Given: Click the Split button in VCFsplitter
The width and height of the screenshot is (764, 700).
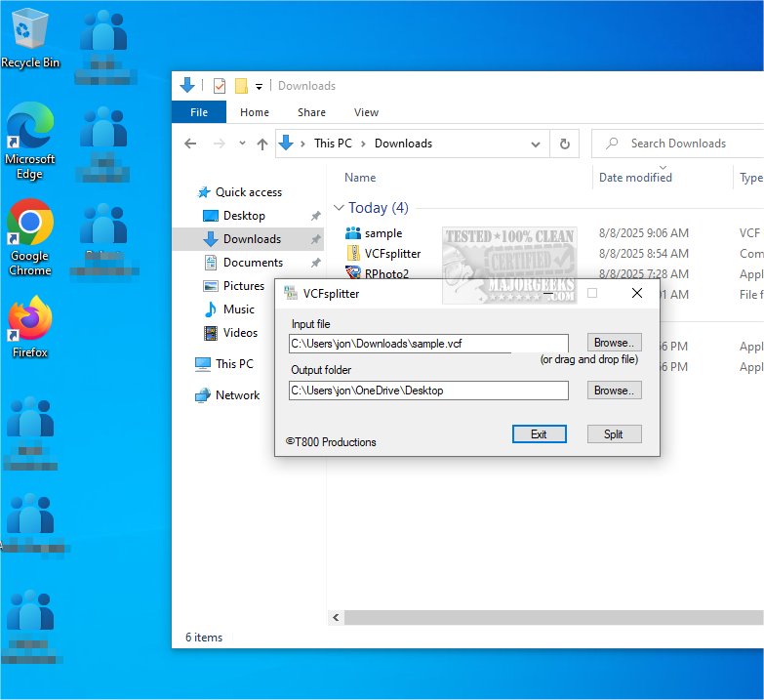Looking at the screenshot, I should (614, 433).
